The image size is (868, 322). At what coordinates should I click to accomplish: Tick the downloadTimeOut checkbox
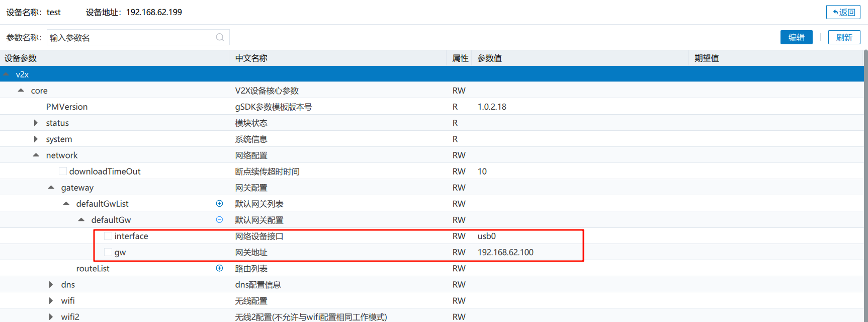point(63,171)
